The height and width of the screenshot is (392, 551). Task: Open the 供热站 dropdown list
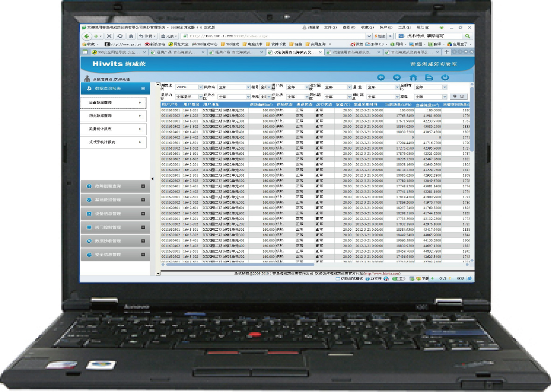(x=248, y=87)
